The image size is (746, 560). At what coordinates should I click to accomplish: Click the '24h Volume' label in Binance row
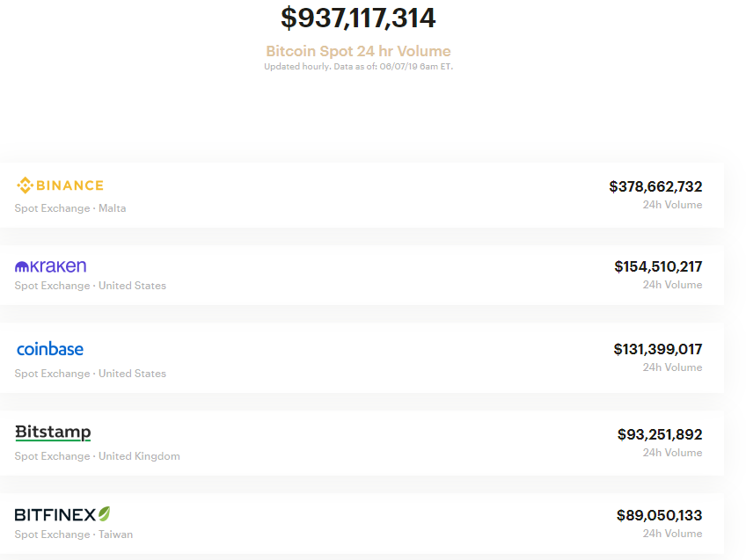672,205
